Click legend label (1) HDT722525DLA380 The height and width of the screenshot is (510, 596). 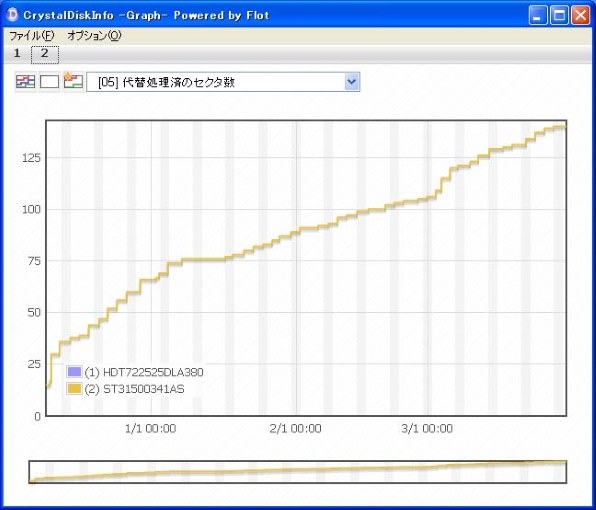click(144, 372)
